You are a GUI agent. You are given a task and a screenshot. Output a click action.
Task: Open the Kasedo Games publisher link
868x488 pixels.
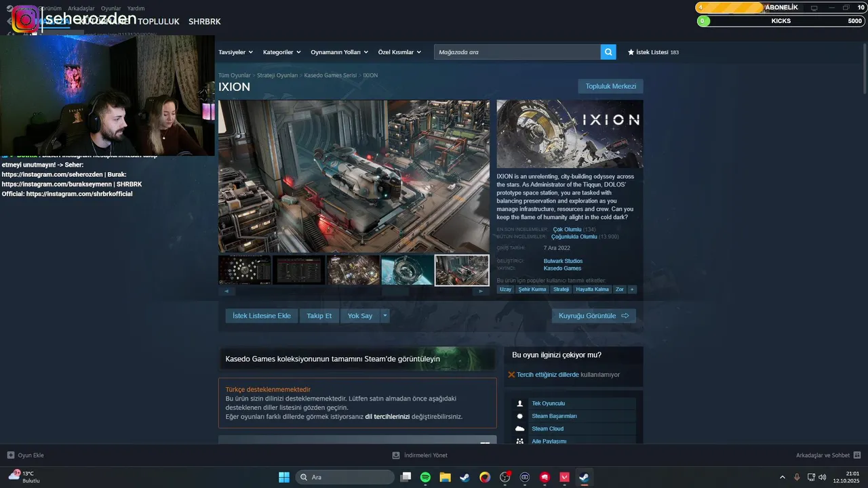(562, 268)
